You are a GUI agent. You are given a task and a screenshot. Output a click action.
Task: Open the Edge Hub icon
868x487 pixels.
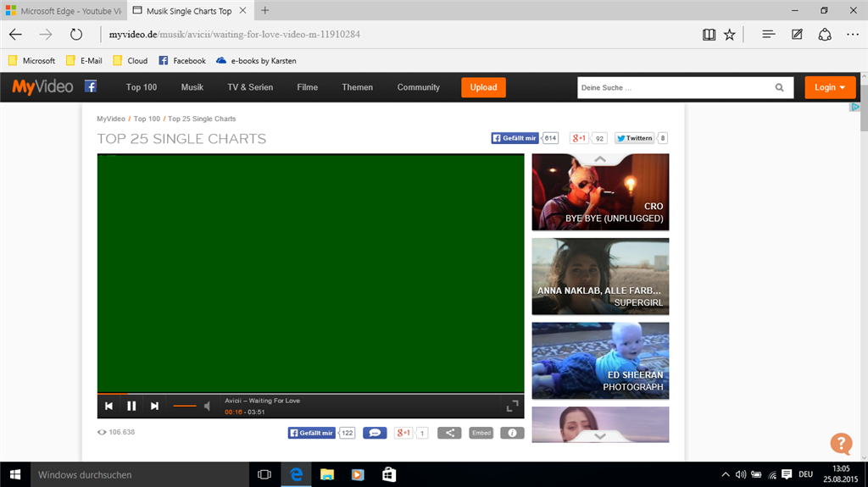[x=768, y=35]
